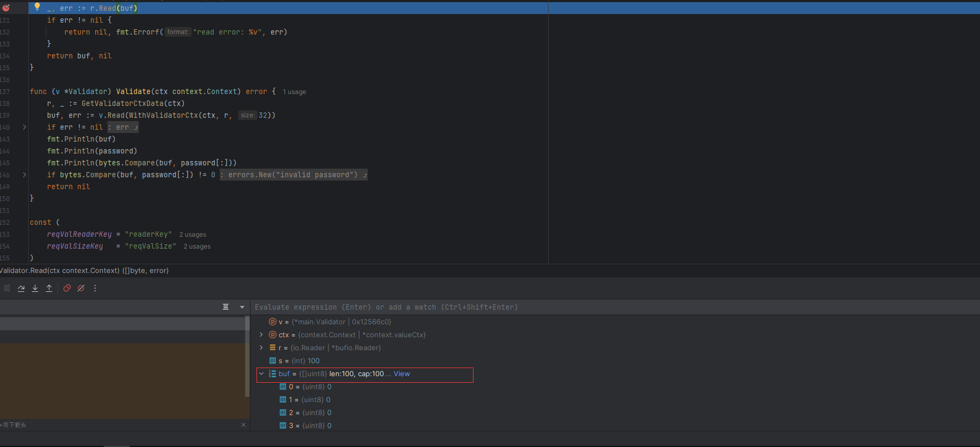Screen dimensions: 980x447
Task: Select the 'v = {*main.Validator' variable row
Action: pos(615,322)
